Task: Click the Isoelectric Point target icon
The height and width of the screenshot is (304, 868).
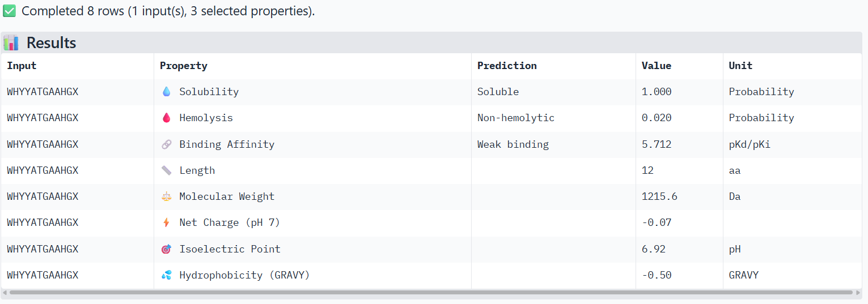Action: pyautogui.click(x=166, y=249)
